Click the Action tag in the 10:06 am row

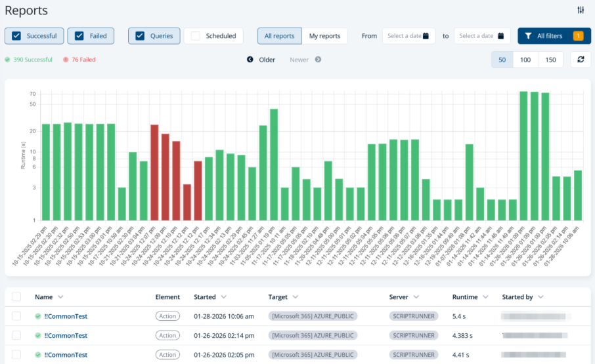167,316
